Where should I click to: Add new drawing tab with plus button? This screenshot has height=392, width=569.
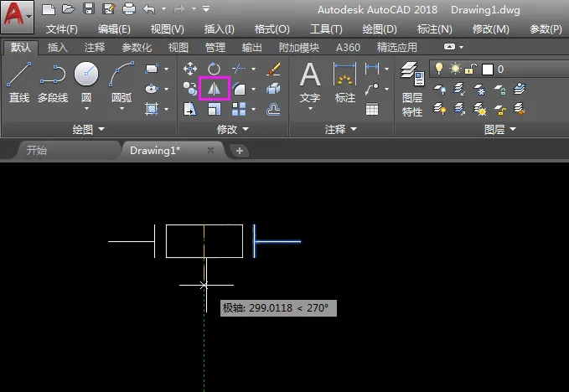[x=240, y=151]
